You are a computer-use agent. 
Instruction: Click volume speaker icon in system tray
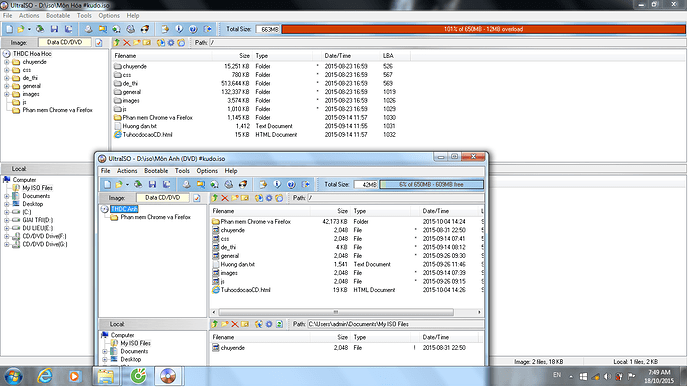point(607,376)
